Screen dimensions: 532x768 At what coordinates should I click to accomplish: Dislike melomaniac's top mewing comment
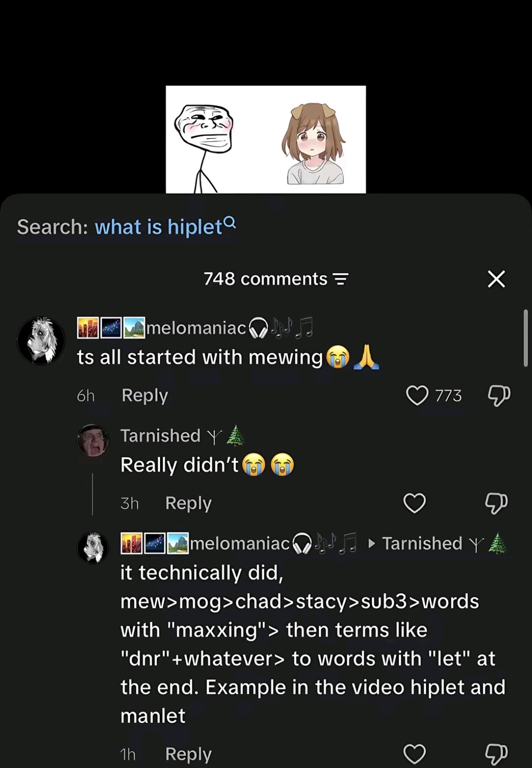[x=498, y=395]
